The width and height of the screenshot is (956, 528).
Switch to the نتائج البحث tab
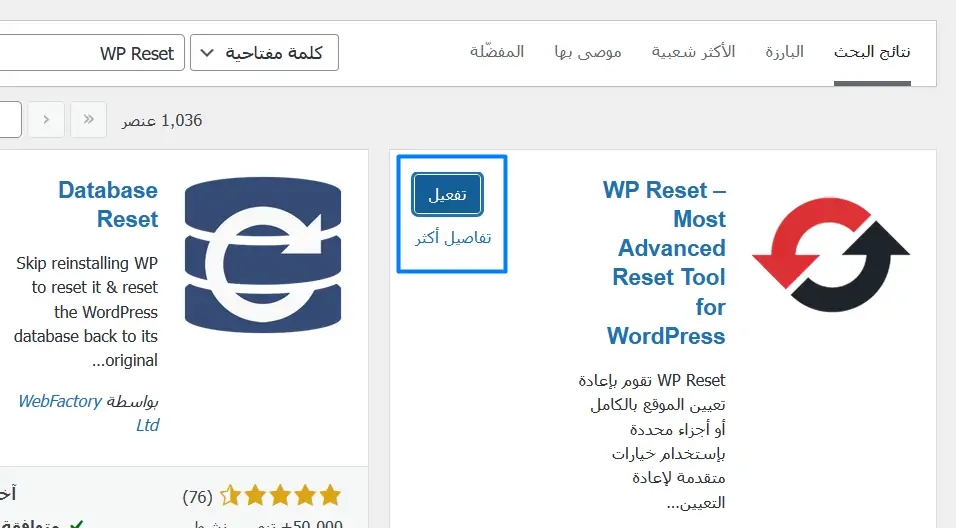(872, 52)
